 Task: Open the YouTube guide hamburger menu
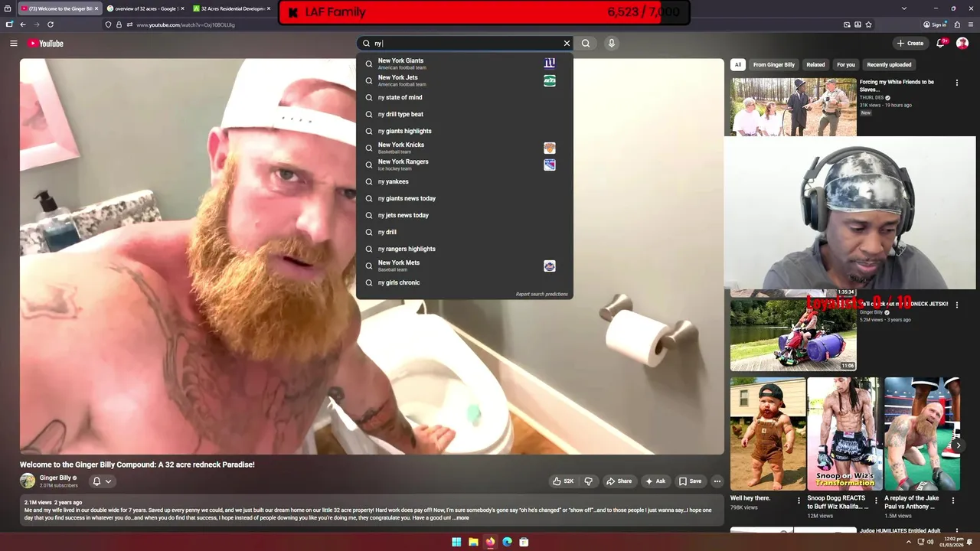pyautogui.click(x=13, y=44)
